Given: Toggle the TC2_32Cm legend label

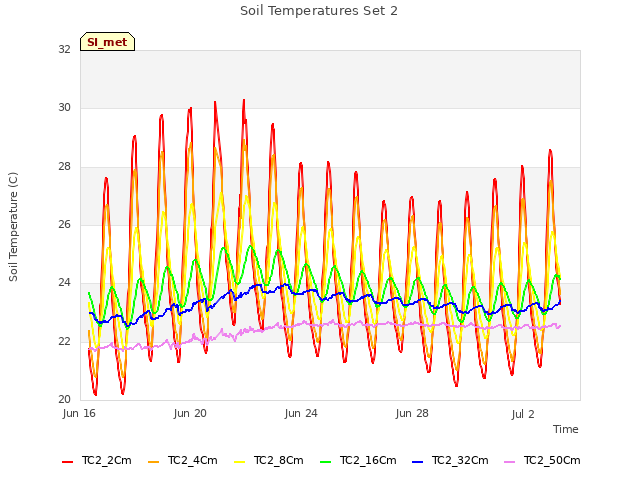Looking at the screenshot, I should 460,460.
